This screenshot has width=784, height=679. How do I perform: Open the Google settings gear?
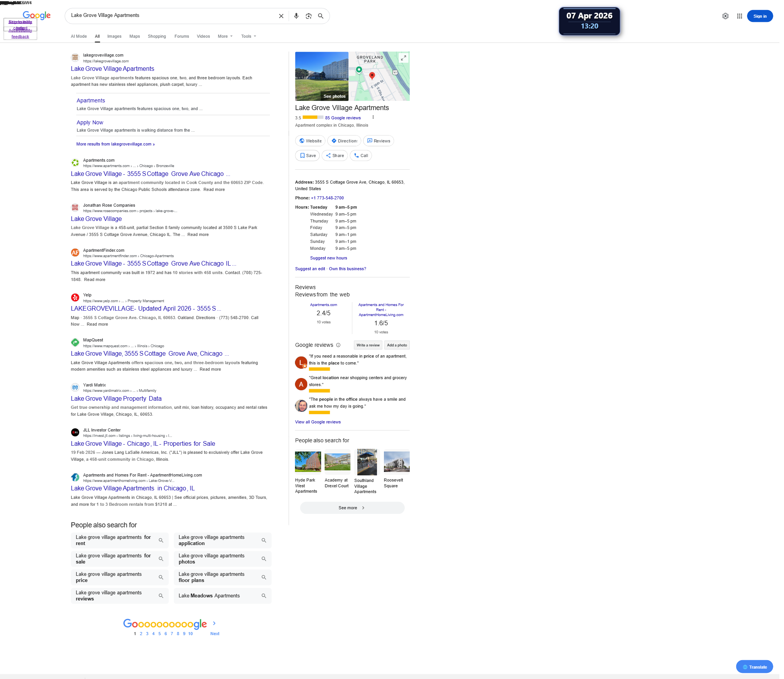tap(725, 16)
